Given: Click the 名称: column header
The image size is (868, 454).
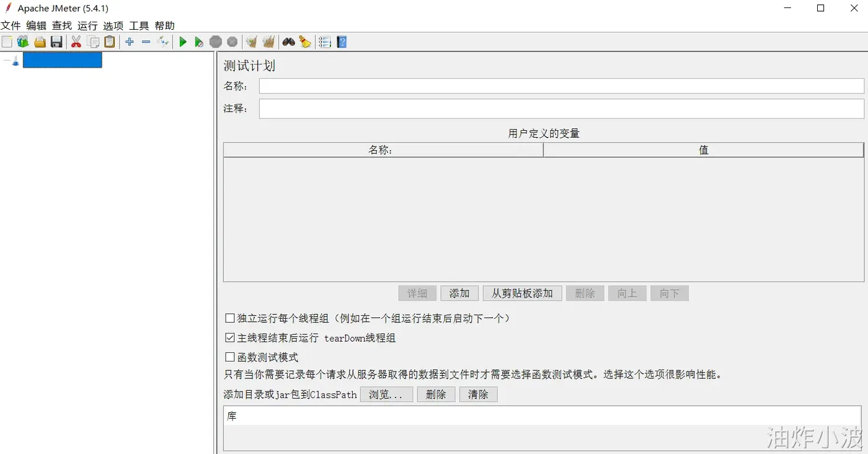Looking at the screenshot, I should (383, 150).
